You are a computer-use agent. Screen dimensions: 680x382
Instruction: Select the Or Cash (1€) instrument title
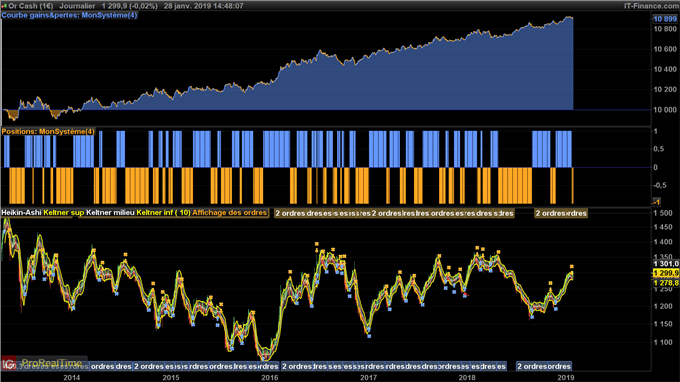pyautogui.click(x=31, y=6)
